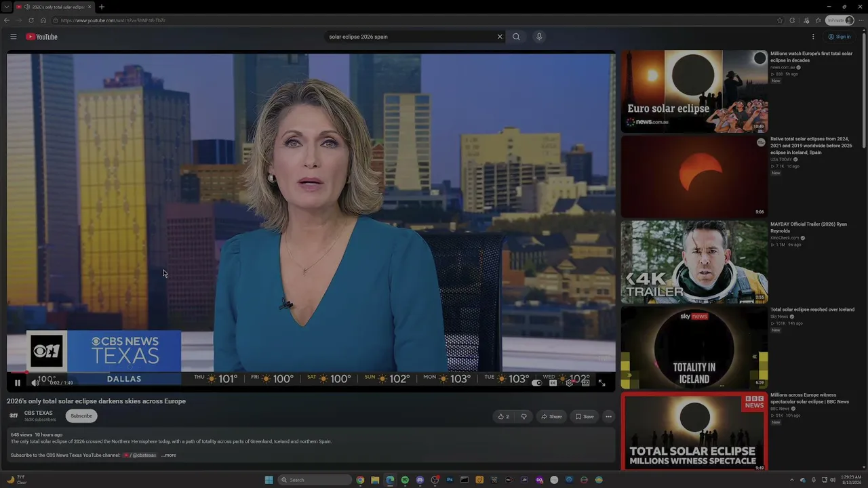Open CBS TEXAS channel name
This screenshot has height=488, width=868.
pyautogui.click(x=39, y=413)
